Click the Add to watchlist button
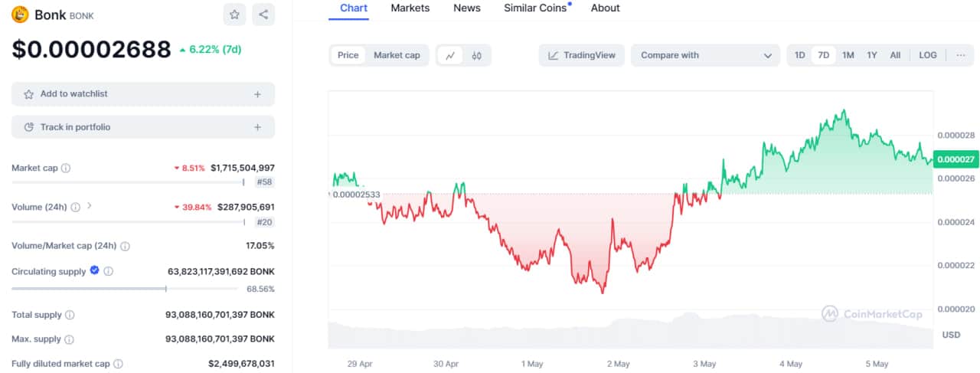The width and height of the screenshot is (980, 373). [143, 94]
